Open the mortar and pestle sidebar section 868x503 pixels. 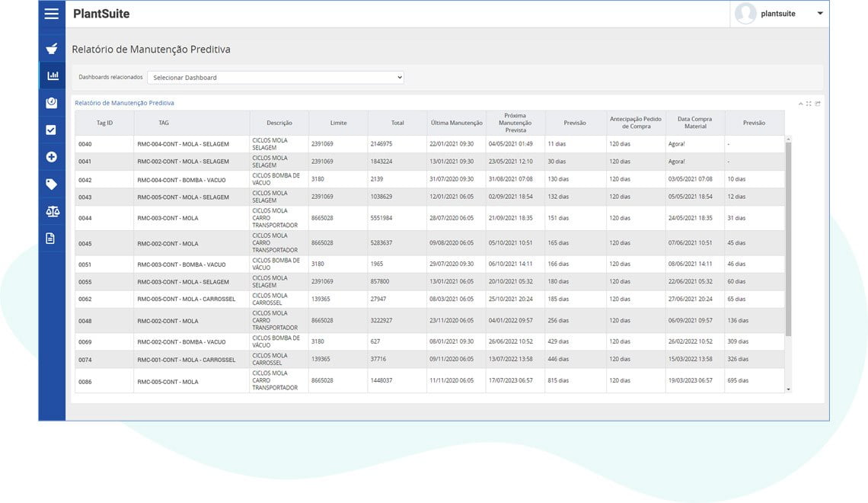pyautogui.click(x=52, y=49)
